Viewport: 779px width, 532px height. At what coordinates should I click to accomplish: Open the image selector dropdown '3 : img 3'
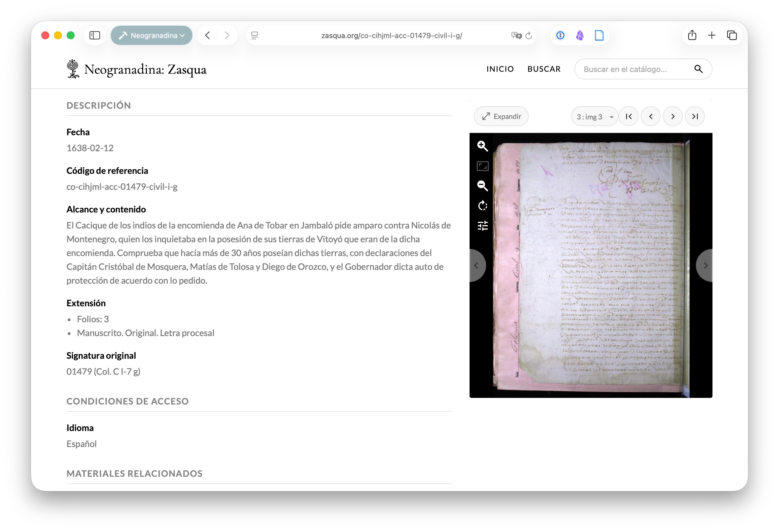point(594,117)
